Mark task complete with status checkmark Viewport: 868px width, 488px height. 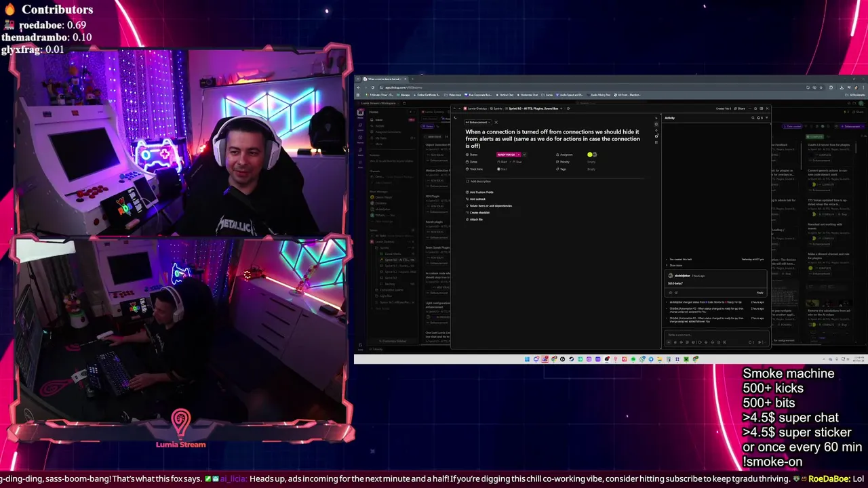tap(525, 155)
